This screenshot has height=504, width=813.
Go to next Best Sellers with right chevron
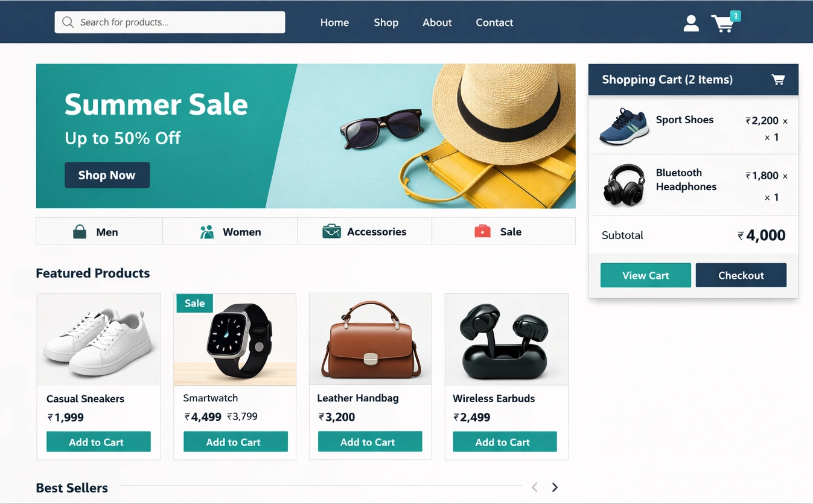(x=555, y=487)
